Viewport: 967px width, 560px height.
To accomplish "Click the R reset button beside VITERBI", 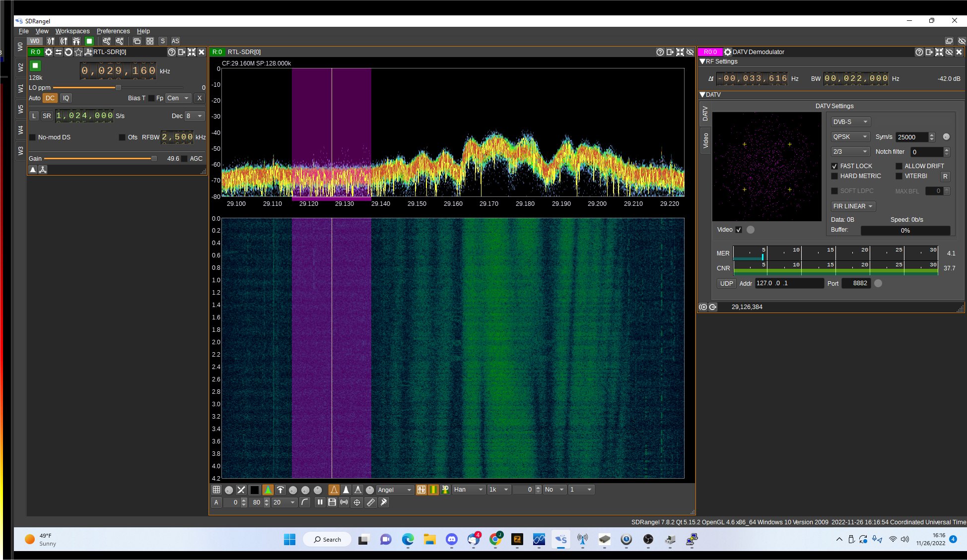I will (x=945, y=177).
